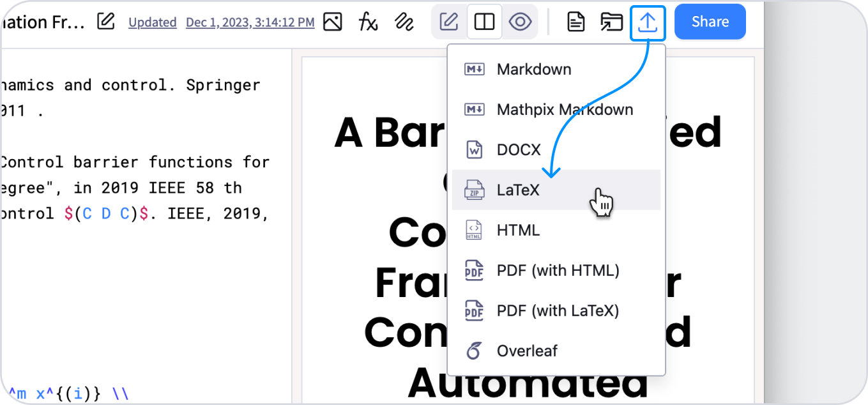868x405 pixels.
Task: Export document as Markdown
Action: point(534,69)
